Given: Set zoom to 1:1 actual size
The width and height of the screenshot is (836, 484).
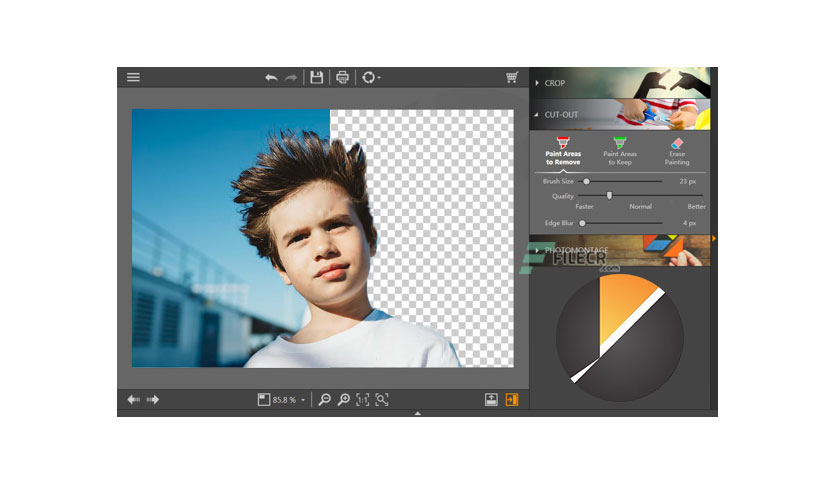Looking at the screenshot, I should 363,399.
